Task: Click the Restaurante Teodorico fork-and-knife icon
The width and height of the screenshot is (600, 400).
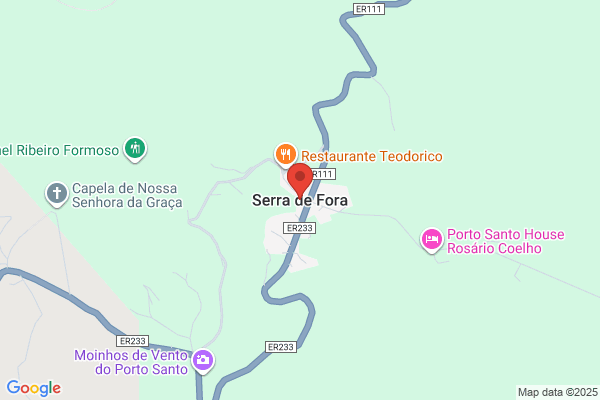Action: [285, 155]
